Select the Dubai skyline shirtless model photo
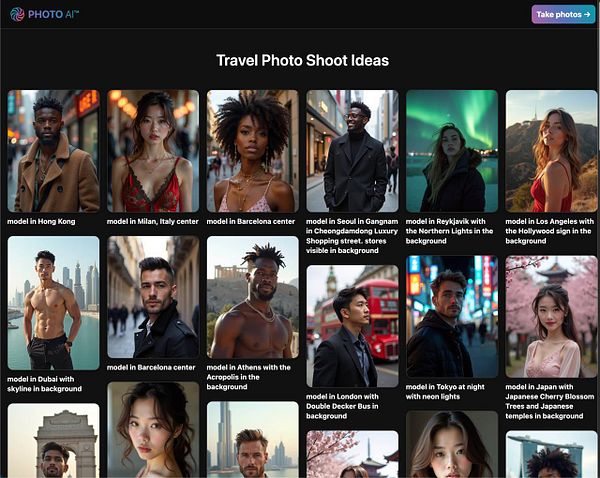 (54, 303)
